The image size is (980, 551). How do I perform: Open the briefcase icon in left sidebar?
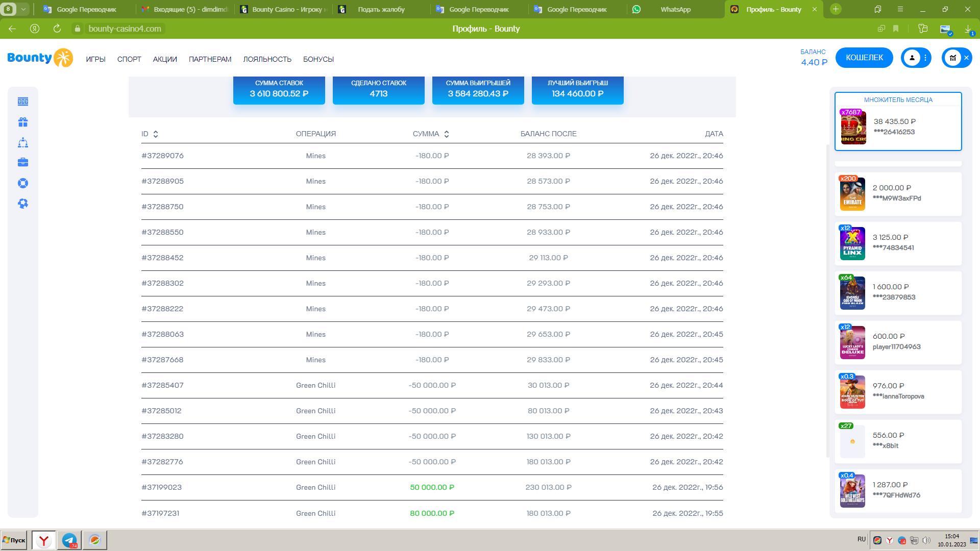click(23, 162)
